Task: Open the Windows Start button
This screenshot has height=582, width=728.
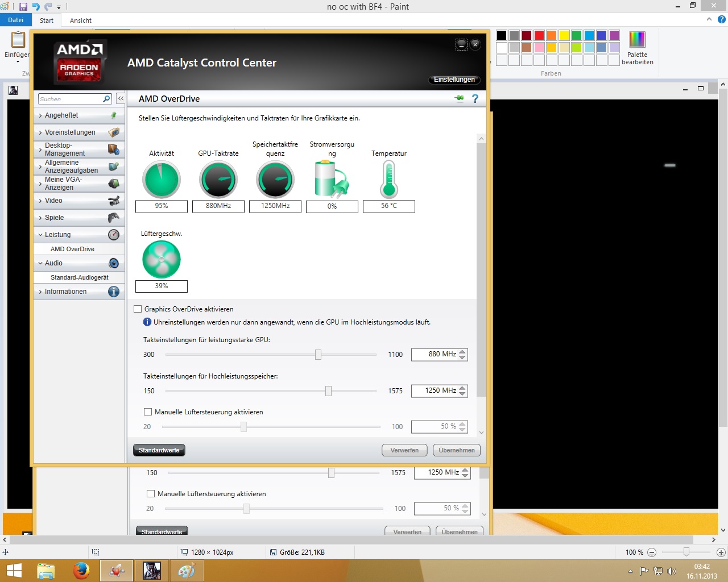Action: coord(14,571)
